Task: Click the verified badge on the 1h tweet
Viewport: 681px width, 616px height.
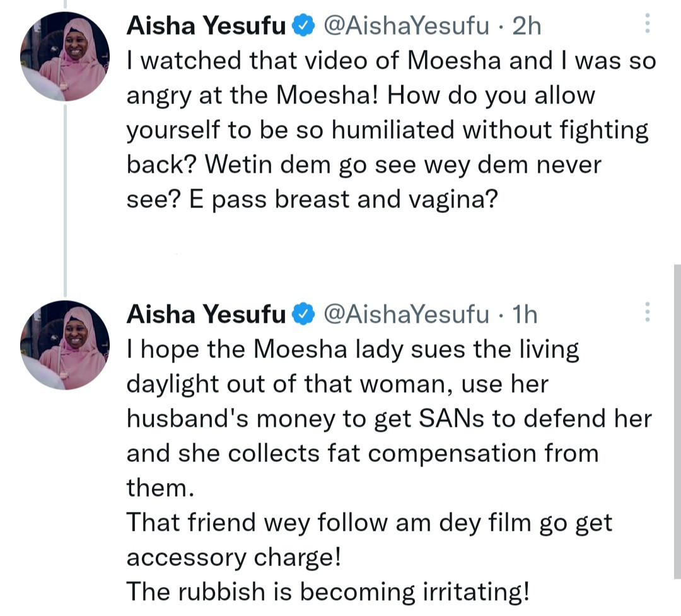Action: pyautogui.click(x=305, y=313)
